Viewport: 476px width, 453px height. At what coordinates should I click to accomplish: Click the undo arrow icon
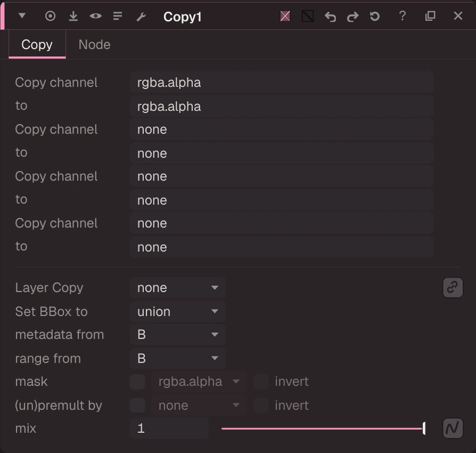point(330,17)
